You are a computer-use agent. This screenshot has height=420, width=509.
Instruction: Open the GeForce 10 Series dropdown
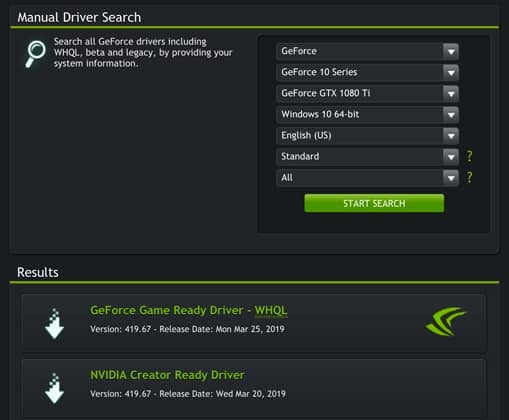click(367, 72)
